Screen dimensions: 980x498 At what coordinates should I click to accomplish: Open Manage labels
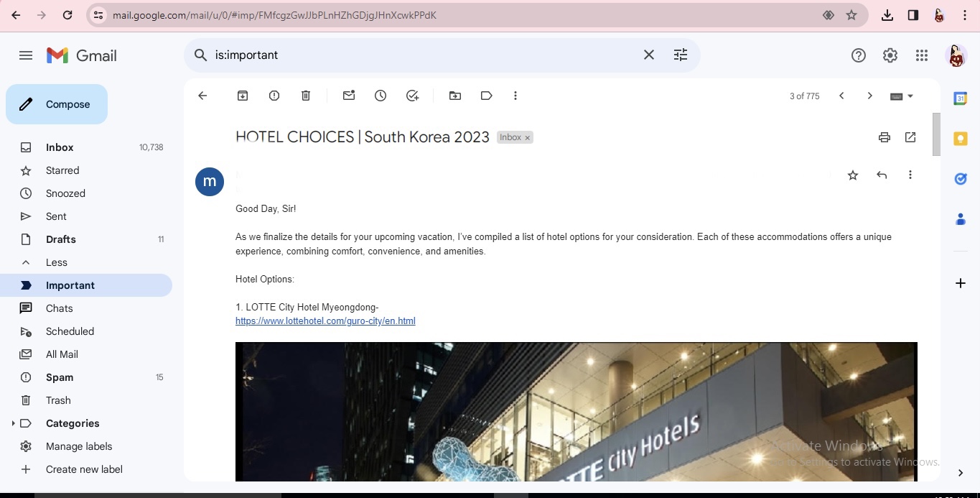tap(86, 446)
